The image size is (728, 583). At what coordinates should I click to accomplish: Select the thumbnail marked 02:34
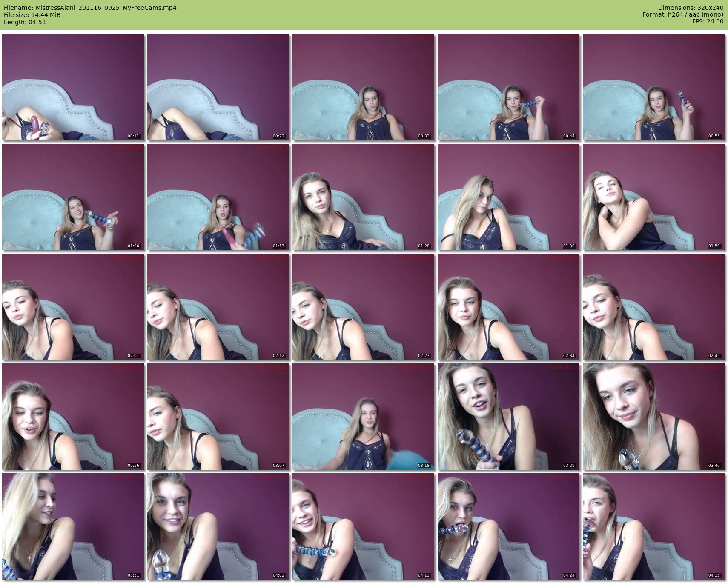tap(509, 307)
